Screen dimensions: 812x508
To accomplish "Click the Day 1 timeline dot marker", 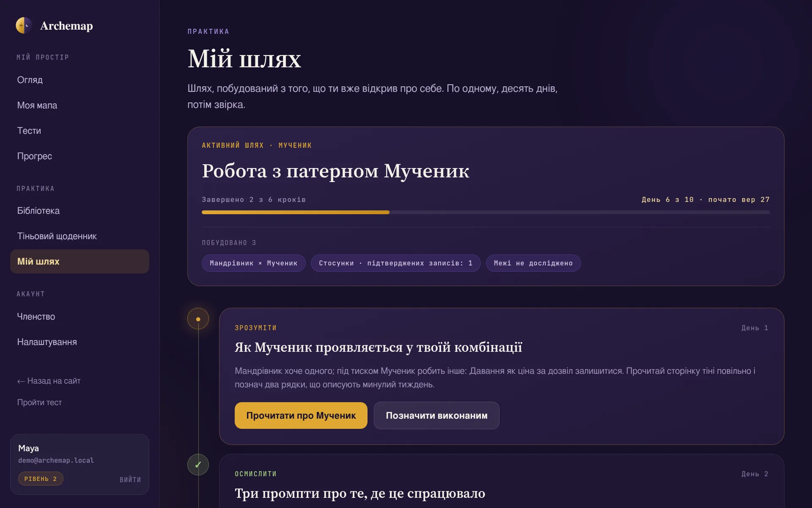I will pos(198,319).
